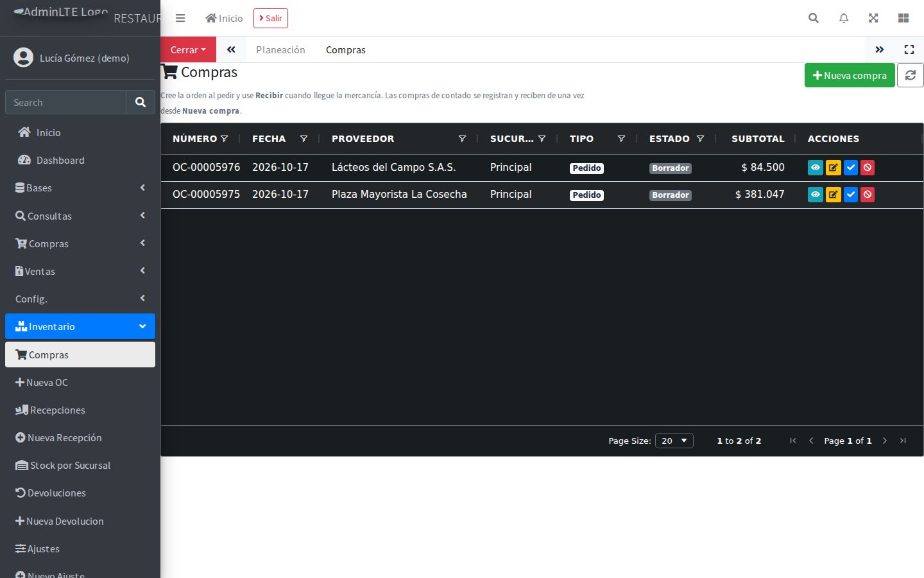Open the Dashboard sidebar link
This screenshot has width=924, height=578.
coord(80,160)
